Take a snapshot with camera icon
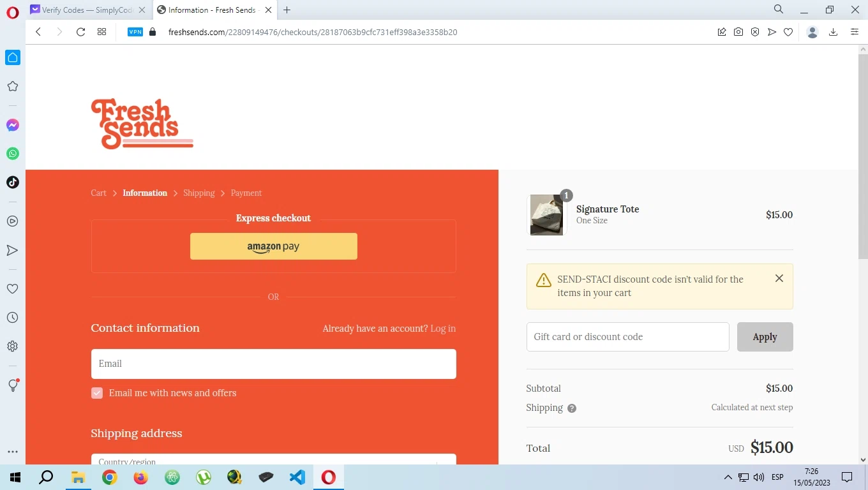This screenshot has width=868, height=490. (x=738, y=32)
